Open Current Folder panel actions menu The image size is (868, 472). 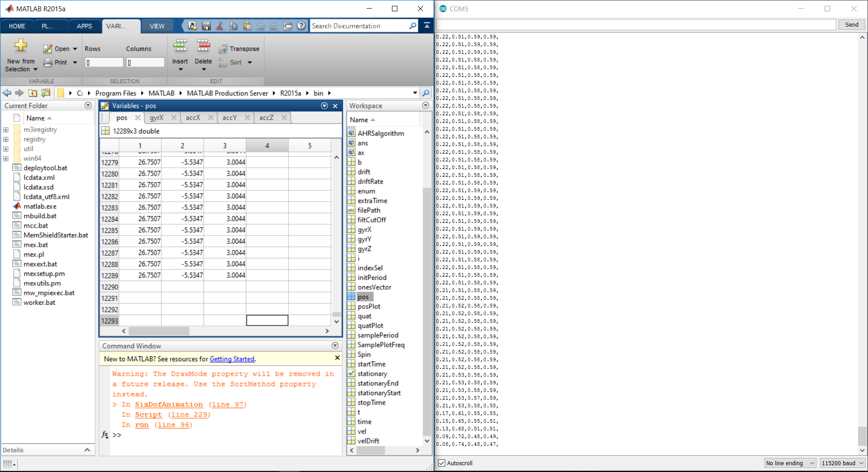[x=88, y=105]
